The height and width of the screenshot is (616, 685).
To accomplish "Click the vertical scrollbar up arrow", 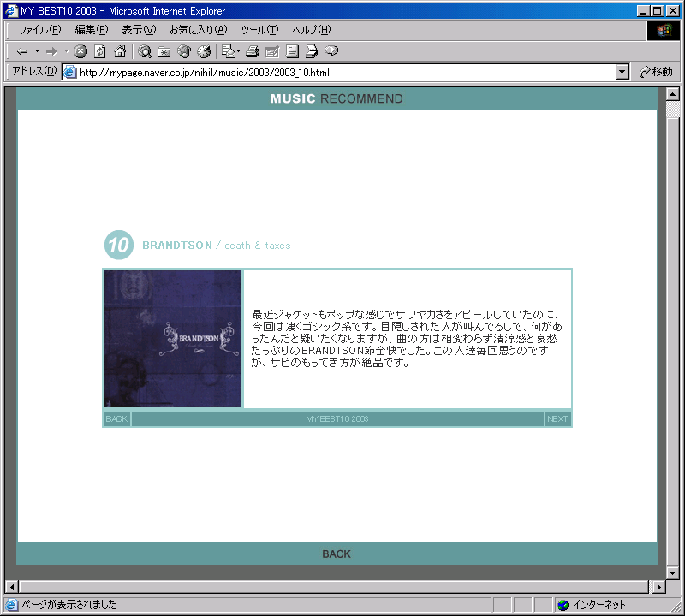I will coord(673,94).
